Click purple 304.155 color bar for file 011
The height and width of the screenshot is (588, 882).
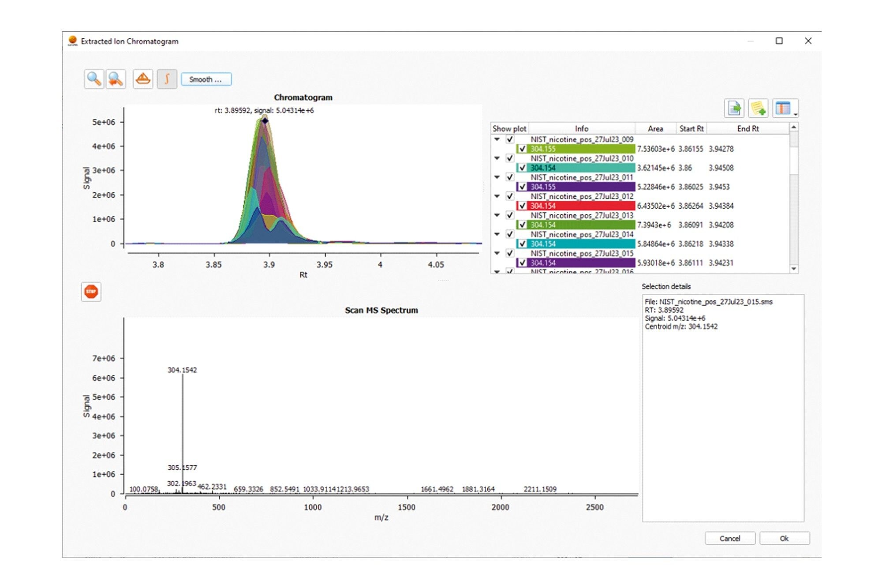[x=582, y=187]
